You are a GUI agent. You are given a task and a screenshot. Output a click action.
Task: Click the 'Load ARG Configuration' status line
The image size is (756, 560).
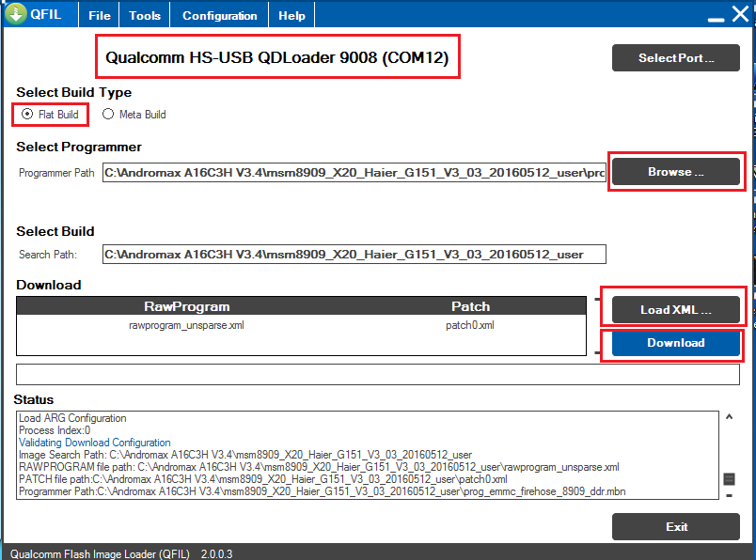pyautogui.click(x=72, y=418)
